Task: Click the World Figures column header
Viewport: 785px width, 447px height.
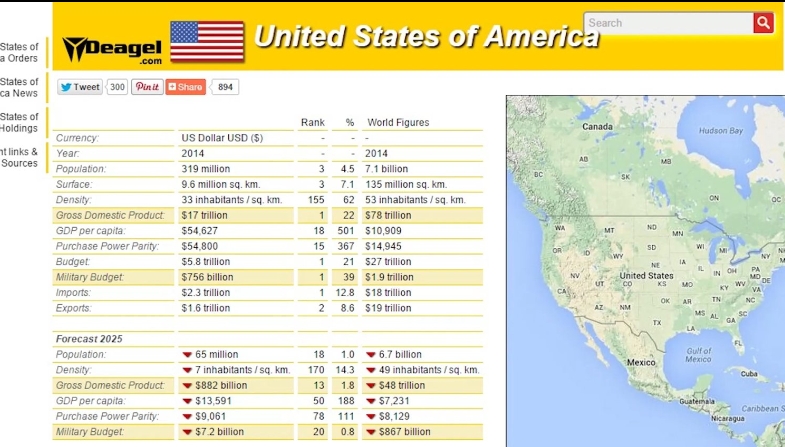Action: pos(398,122)
